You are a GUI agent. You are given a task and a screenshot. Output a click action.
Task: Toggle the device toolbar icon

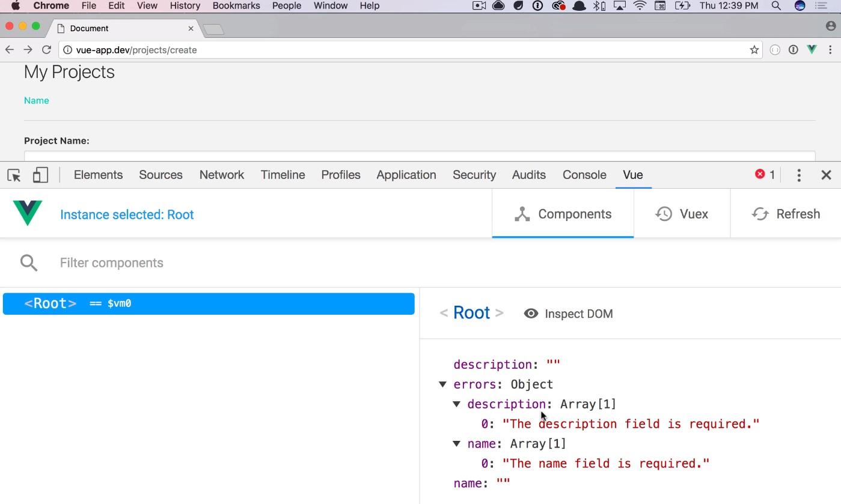point(40,175)
